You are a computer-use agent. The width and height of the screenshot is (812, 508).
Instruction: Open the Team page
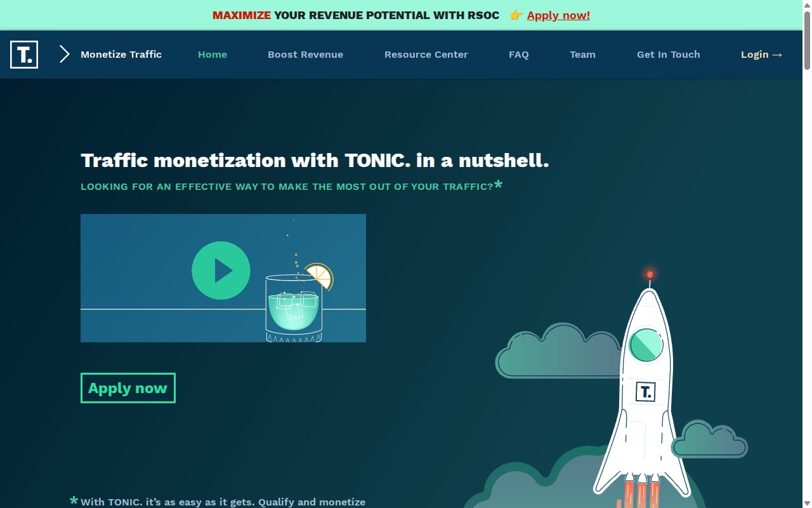[582, 55]
